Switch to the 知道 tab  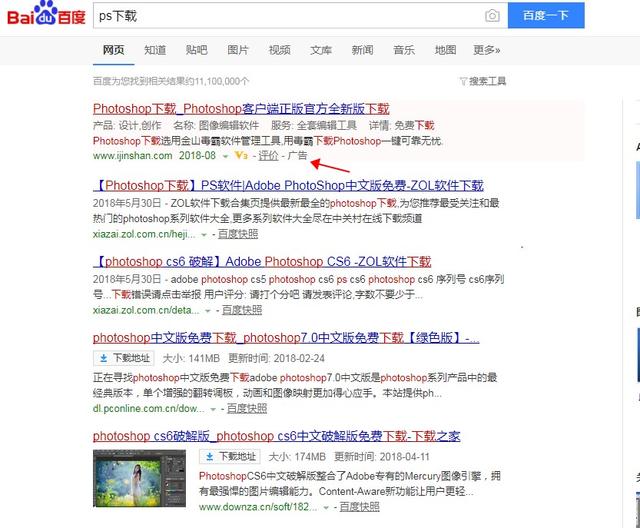pyautogui.click(x=155, y=50)
